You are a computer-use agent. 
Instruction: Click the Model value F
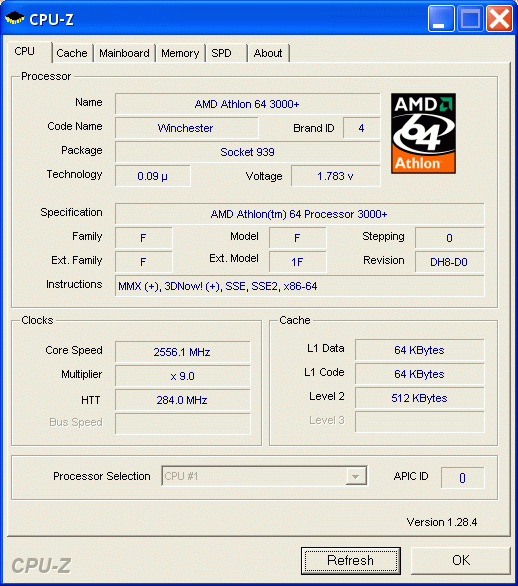pyautogui.click(x=297, y=238)
